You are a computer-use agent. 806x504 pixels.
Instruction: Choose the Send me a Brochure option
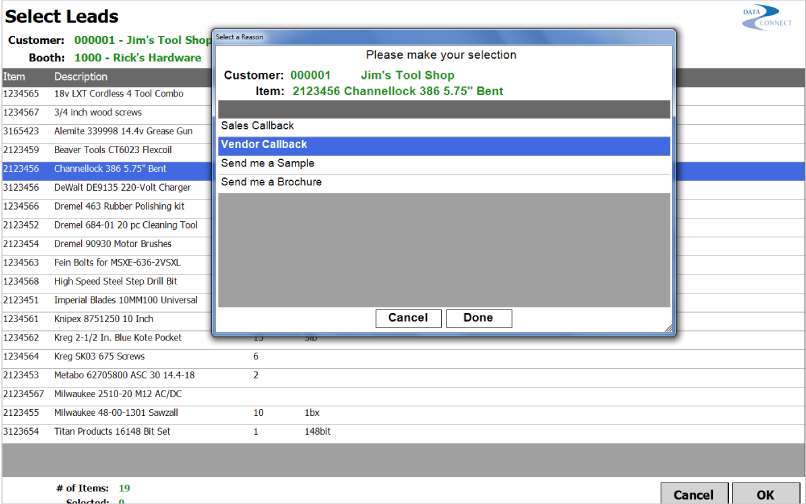point(444,183)
